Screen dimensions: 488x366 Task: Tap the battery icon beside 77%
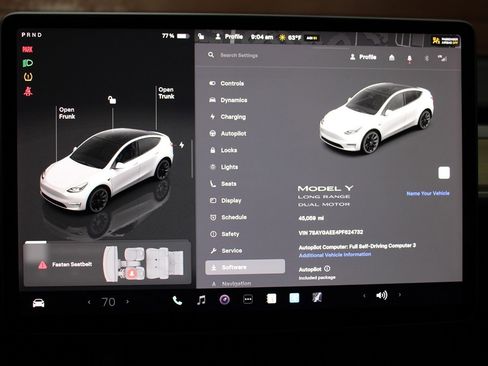tap(183, 36)
